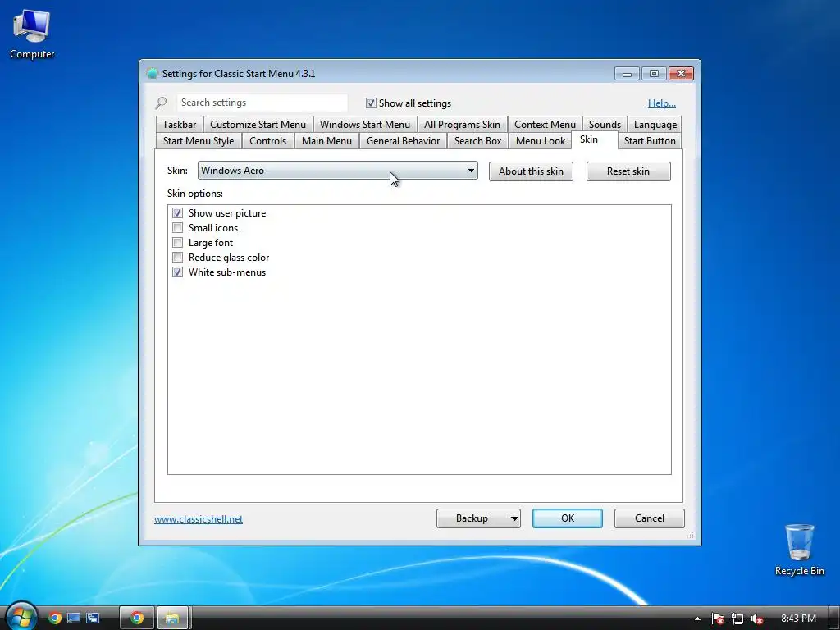
Task: Toggle Show user picture option
Action: pos(177,212)
